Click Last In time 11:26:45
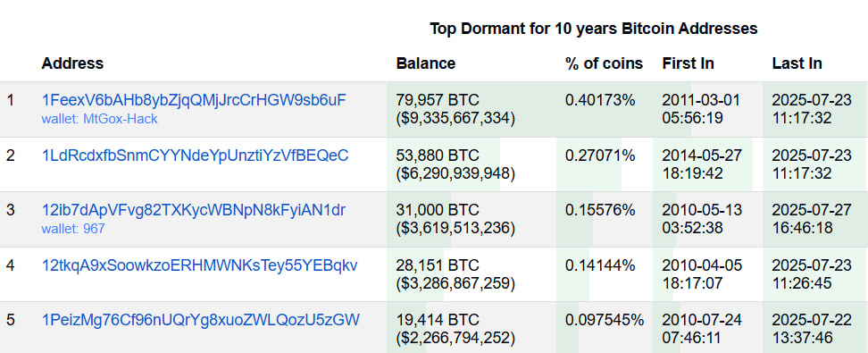 pos(802,283)
